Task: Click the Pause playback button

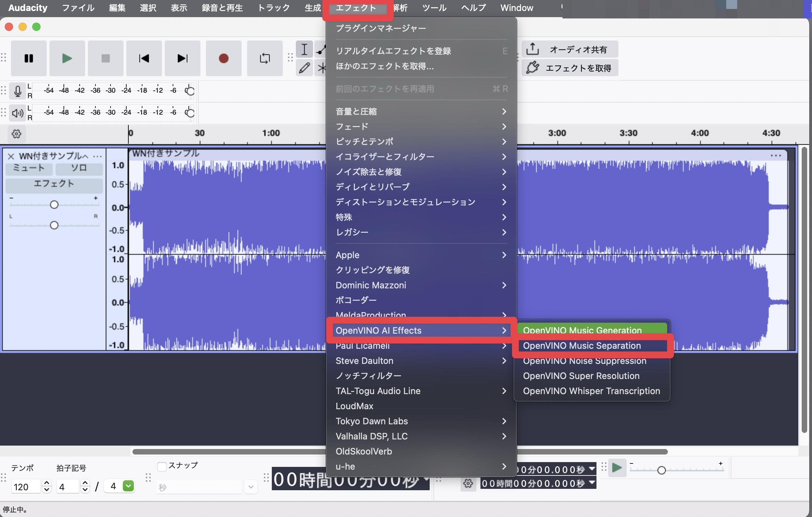Action: pyautogui.click(x=29, y=58)
